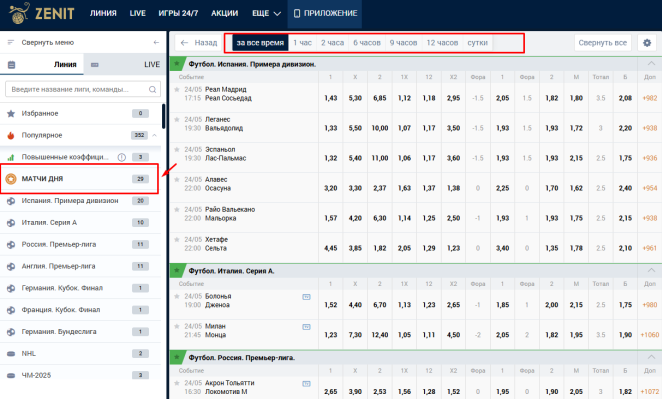Focus the league or team search field
Viewport: 662px width, 399px height.
pyautogui.click(x=83, y=90)
